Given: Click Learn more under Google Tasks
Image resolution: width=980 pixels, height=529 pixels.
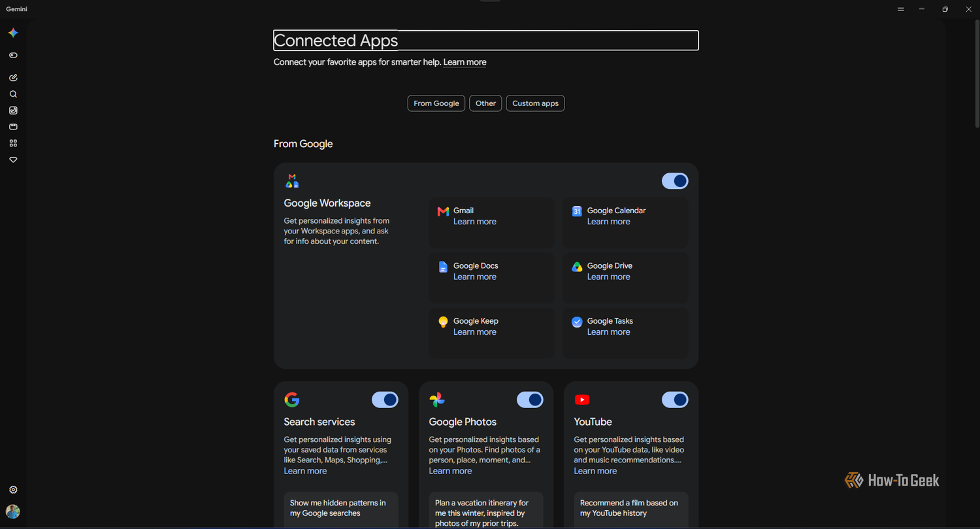Looking at the screenshot, I should point(609,332).
